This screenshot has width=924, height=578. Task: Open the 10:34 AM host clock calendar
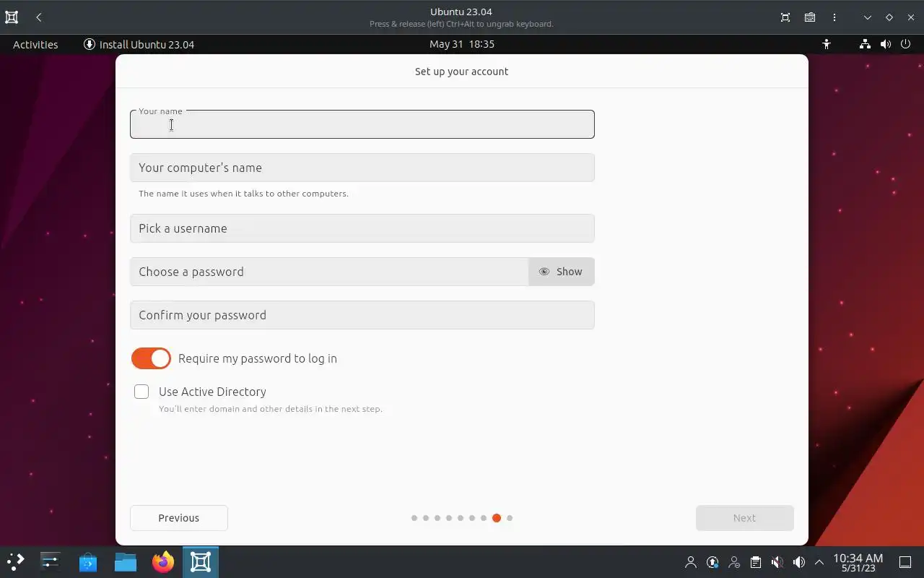(858, 562)
